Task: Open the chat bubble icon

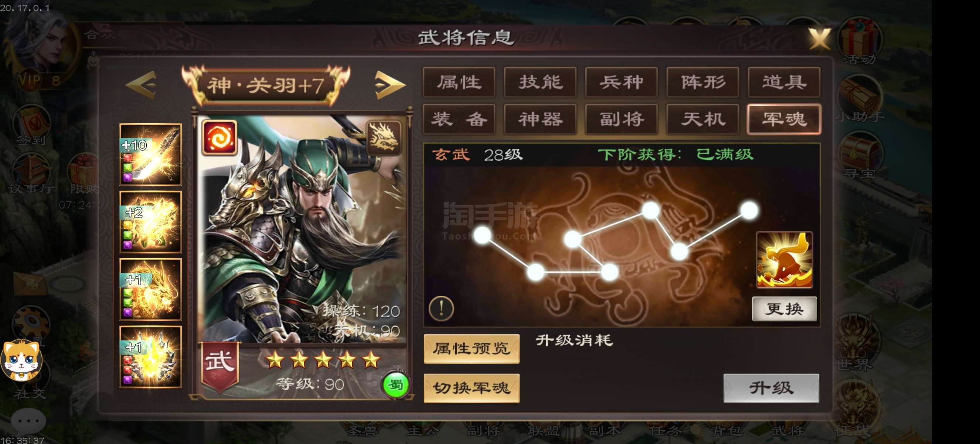Action: 28,421
